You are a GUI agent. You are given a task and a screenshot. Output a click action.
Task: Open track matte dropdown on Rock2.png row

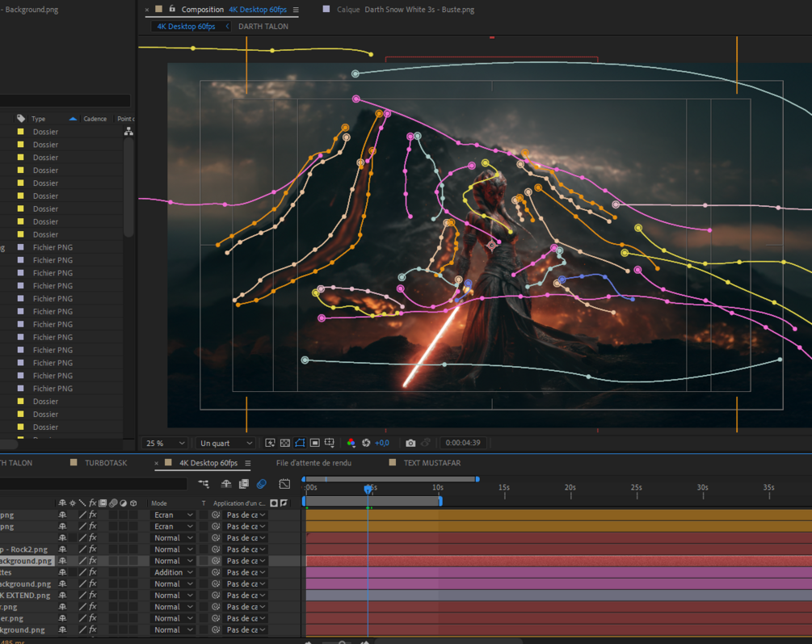click(x=246, y=549)
